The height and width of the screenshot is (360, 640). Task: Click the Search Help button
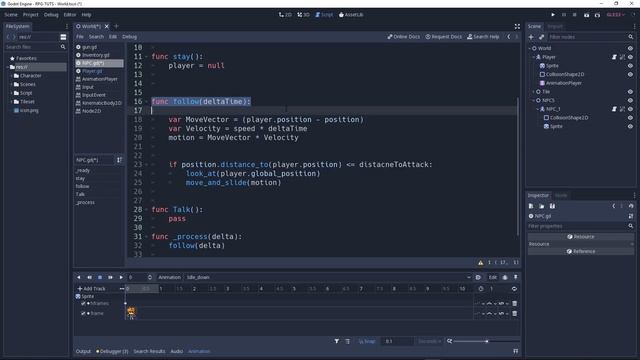[483, 37]
